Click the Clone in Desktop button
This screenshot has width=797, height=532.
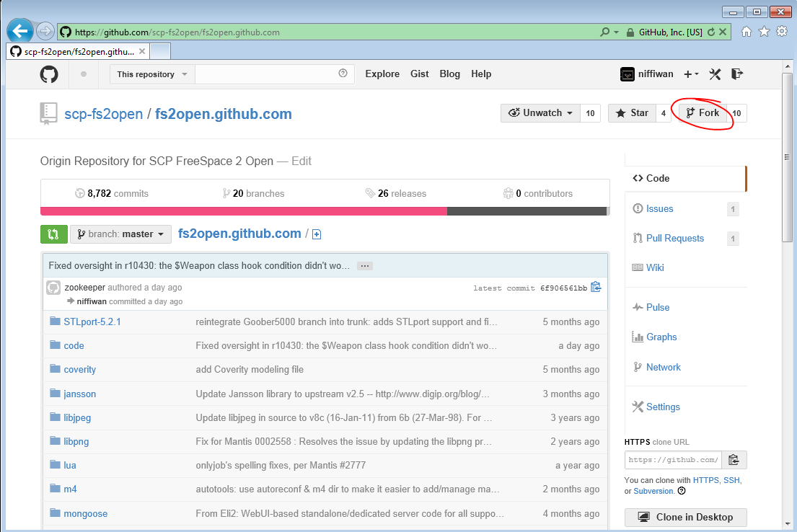[685, 518]
